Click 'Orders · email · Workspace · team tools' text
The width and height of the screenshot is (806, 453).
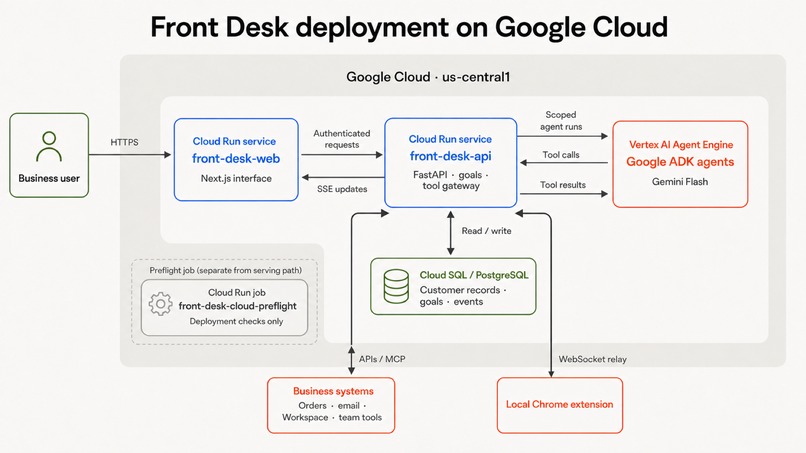(x=332, y=411)
